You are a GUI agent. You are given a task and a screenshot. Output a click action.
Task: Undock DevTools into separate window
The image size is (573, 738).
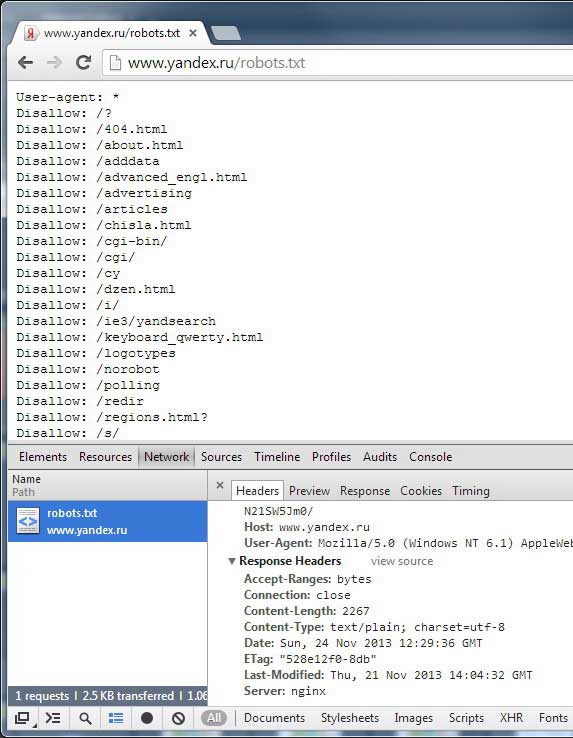click(23, 718)
